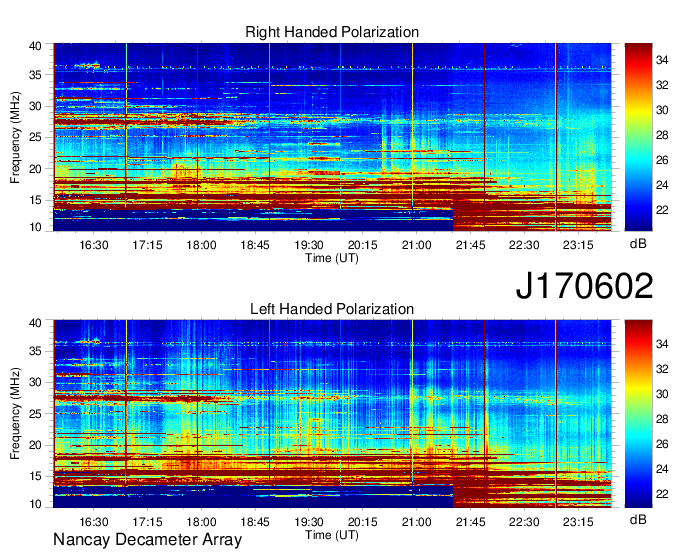
Task: Select 16:30 tick on left-handed time axis
Action: click(94, 522)
